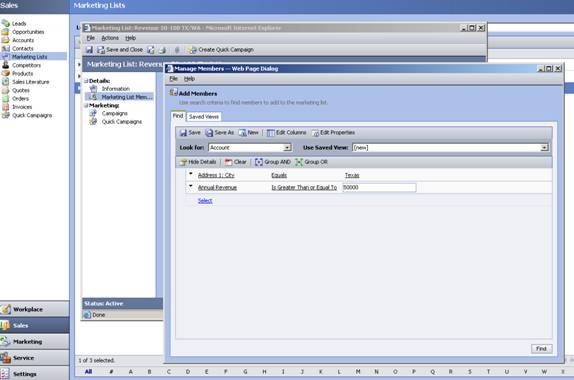
Task: Switch to the Saved Views tab
Action: click(x=204, y=116)
